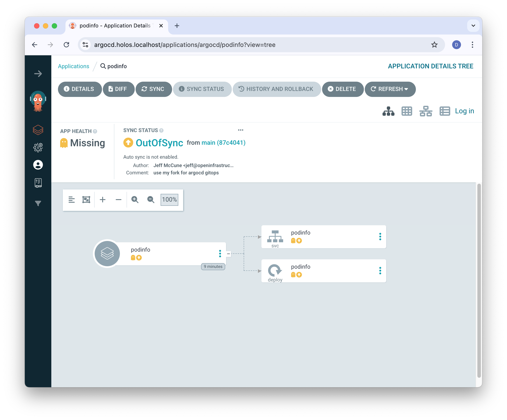
Task: Click the SYNC button
Action: click(153, 89)
